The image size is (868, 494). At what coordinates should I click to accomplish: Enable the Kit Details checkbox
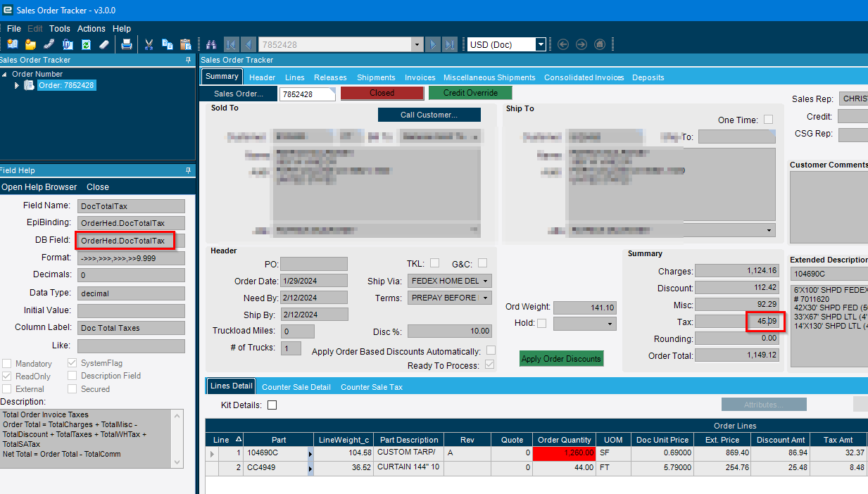[272, 405]
